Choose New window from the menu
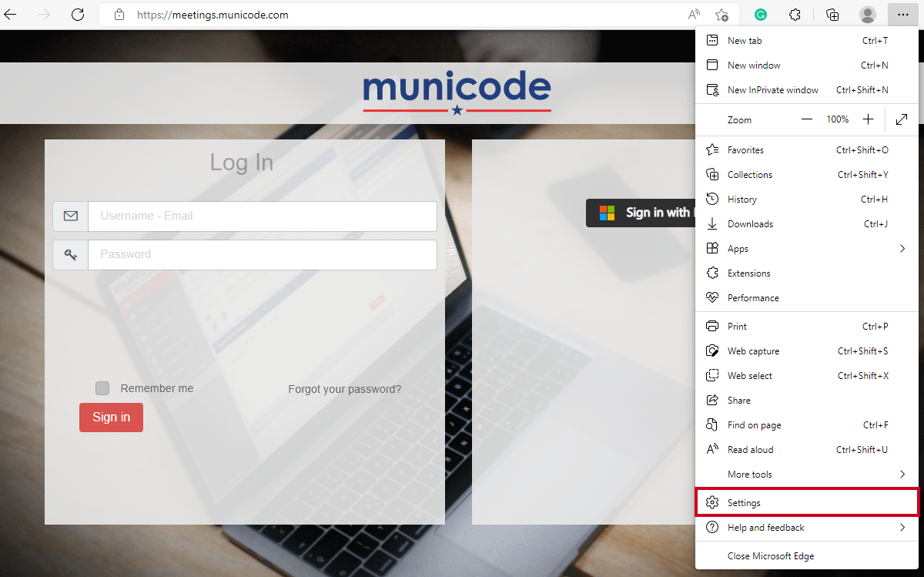This screenshot has height=577, width=924. tap(806, 65)
